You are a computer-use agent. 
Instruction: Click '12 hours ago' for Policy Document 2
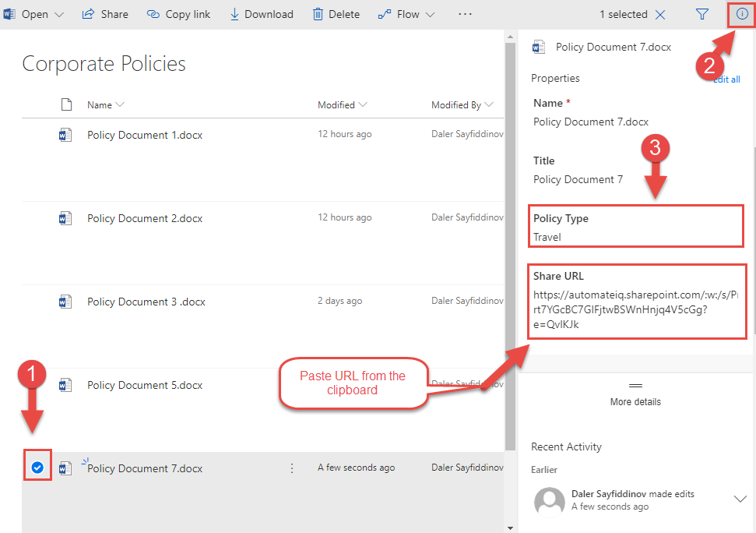(344, 217)
